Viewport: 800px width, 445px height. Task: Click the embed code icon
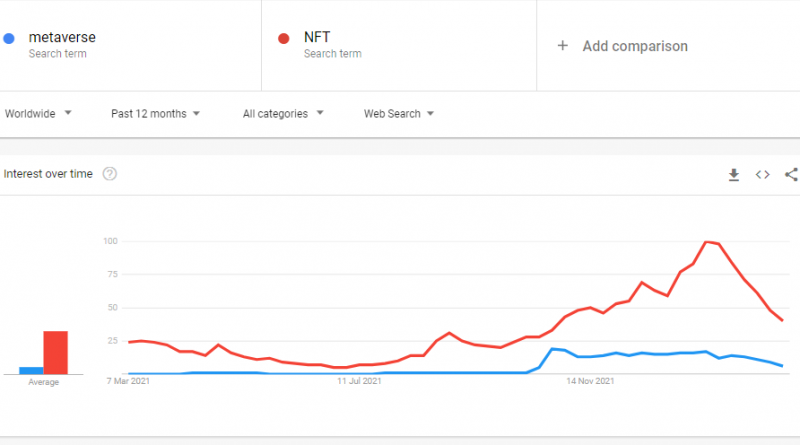[x=762, y=175]
